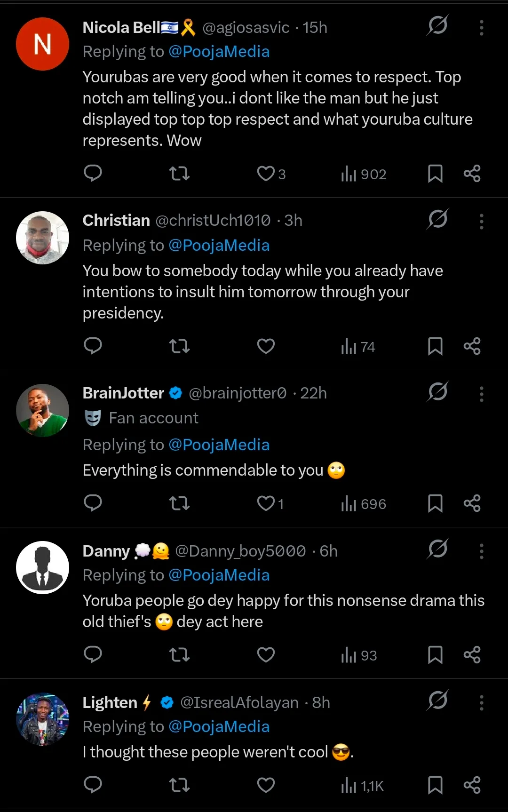
Task: Open Grok icon on Nicola Bell's tweet
Action: coord(437,25)
